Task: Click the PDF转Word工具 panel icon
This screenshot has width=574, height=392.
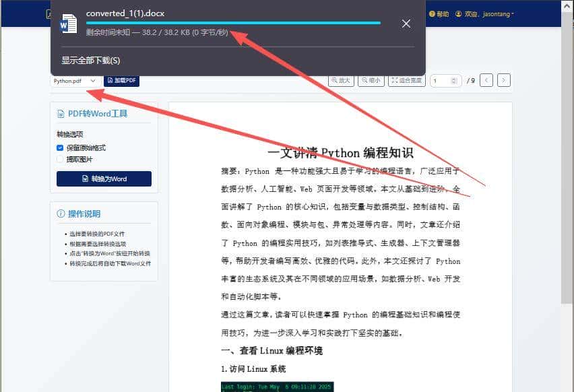Action: click(x=61, y=113)
